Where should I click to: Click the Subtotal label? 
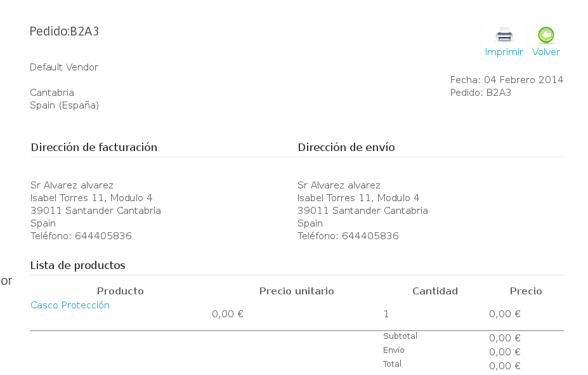[400, 336]
